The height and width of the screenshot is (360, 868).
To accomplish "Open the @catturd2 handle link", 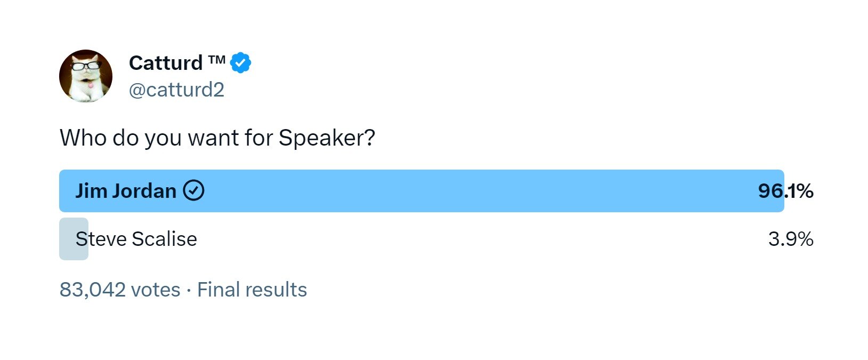I will coord(176,90).
